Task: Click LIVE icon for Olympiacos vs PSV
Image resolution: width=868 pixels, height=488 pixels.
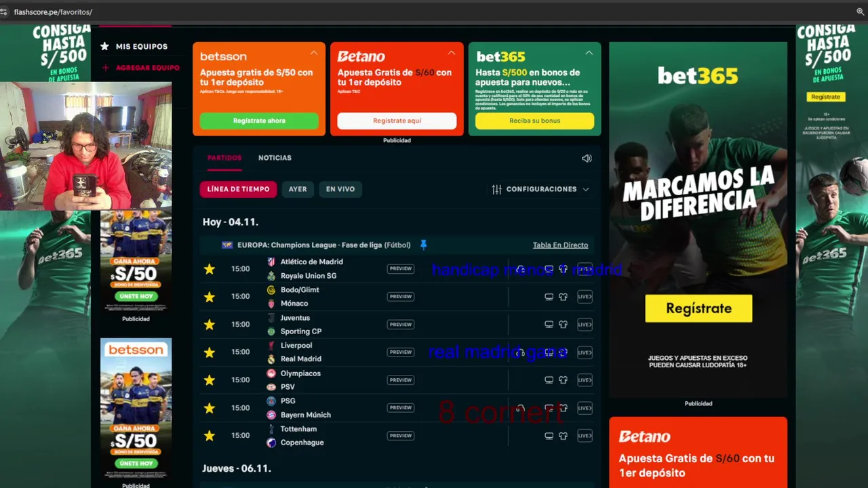Action: click(585, 380)
